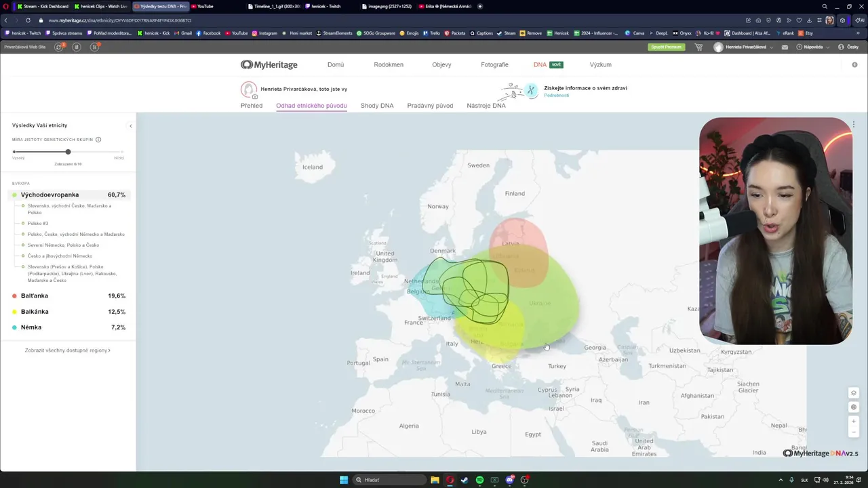Open the Objevy menu
The width and height of the screenshot is (868, 488).
[x=441, y=65]
